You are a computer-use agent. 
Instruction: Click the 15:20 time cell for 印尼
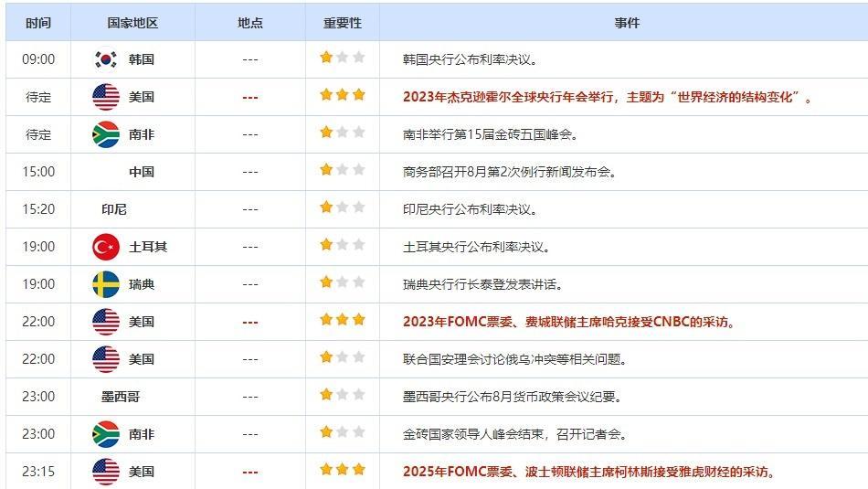pyautogui.click(x=38, y=209)
